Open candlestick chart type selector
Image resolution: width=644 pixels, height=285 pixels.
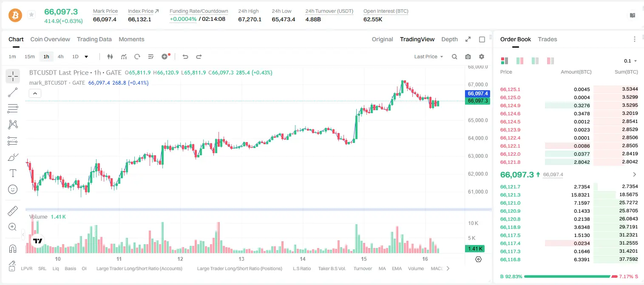(110, 57)
